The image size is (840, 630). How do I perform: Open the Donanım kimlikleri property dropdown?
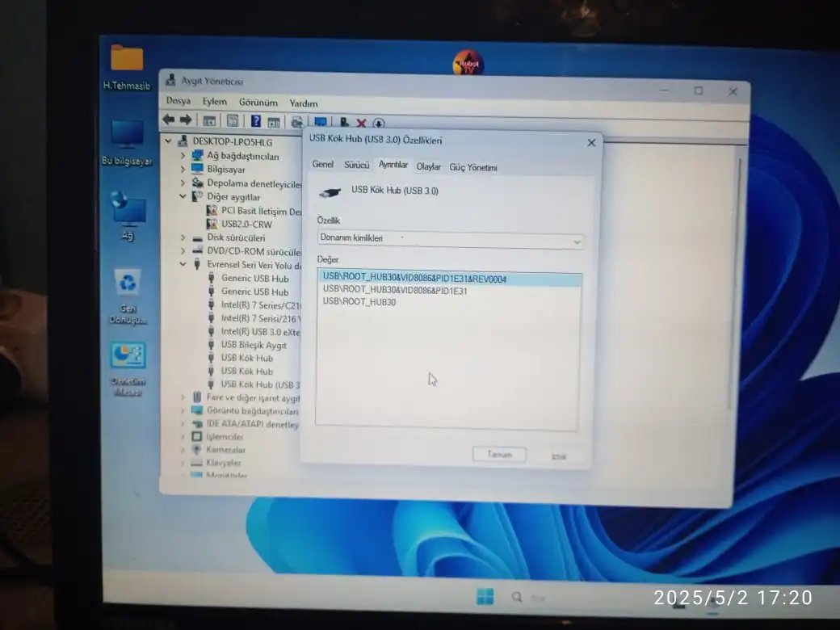450,239
